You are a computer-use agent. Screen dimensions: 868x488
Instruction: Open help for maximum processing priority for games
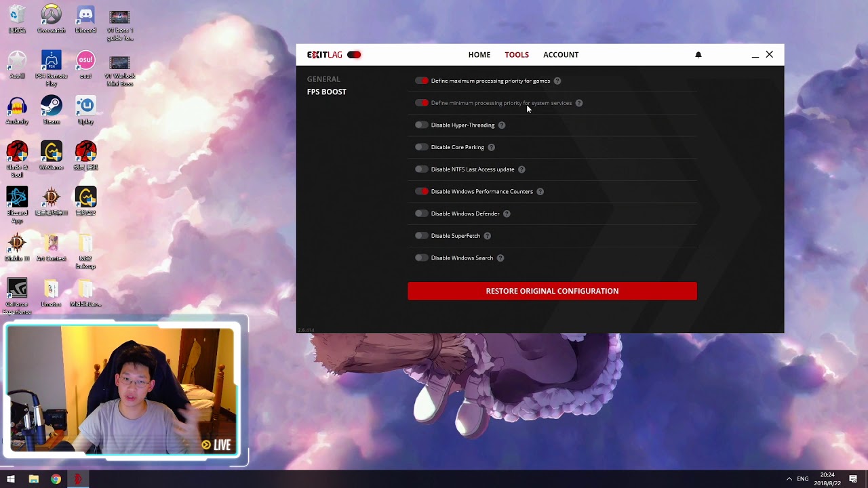point(557,81)
